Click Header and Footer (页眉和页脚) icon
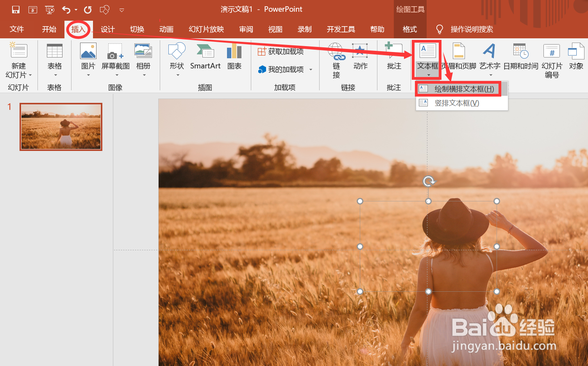588x366 pixels. pyautogui.click(x=459, y=51)
